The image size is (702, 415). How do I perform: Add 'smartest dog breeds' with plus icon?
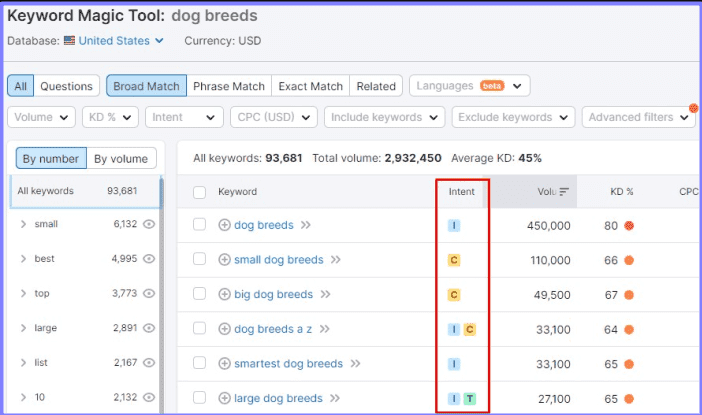(x=224, y=364)
